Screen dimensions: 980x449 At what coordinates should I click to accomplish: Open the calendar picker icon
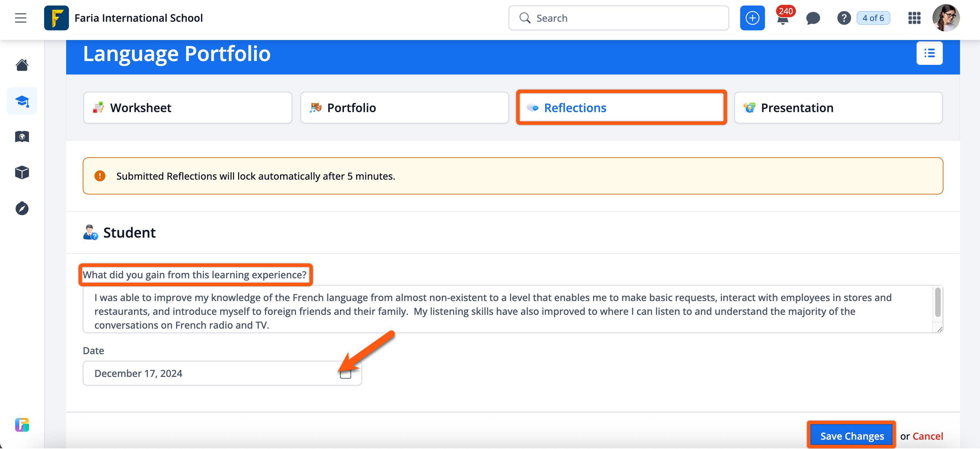click(x=345, y=374)
